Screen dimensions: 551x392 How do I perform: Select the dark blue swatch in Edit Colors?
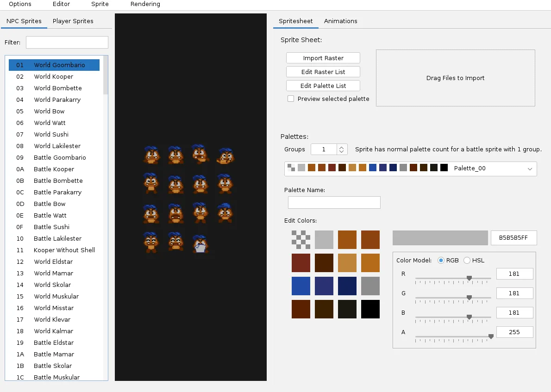click(347, 286)
